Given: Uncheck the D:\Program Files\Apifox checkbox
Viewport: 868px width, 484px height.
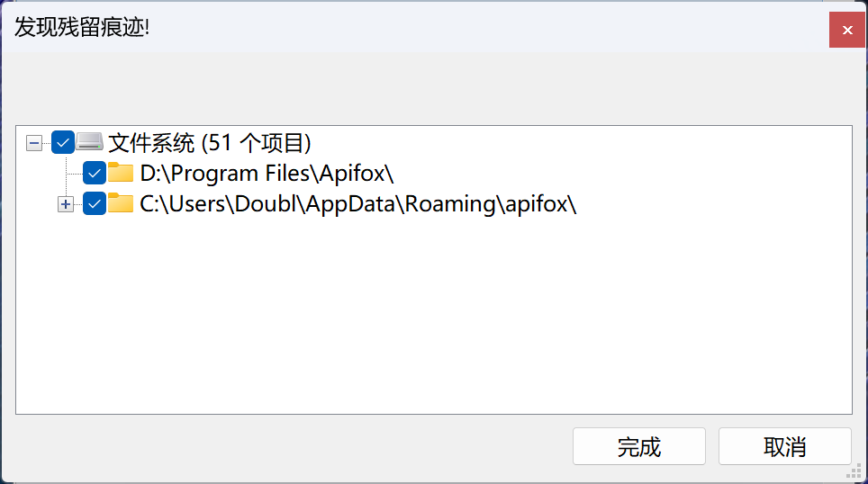Looking at the screenshot, I should [x=95, y=173].
